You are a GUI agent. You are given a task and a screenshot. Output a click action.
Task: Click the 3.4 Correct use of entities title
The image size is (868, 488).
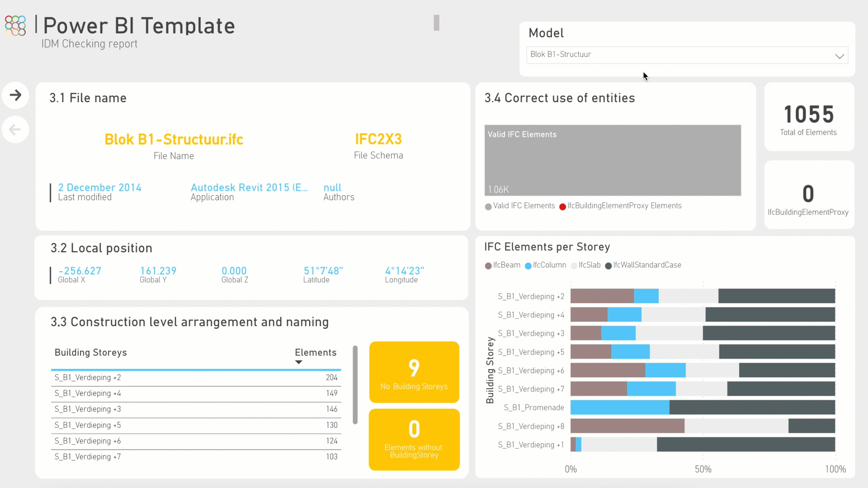pyautogui.click(x=560, y=98)
